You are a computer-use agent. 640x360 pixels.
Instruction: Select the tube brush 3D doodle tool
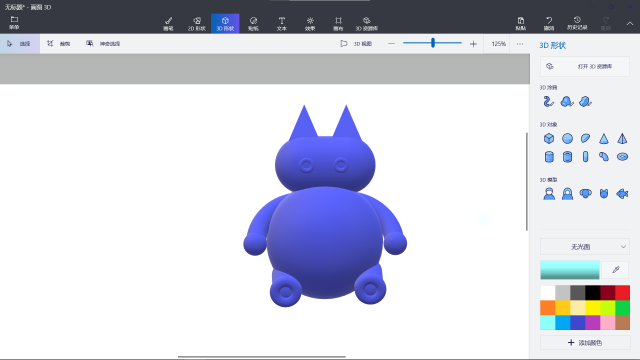[549, 102]
